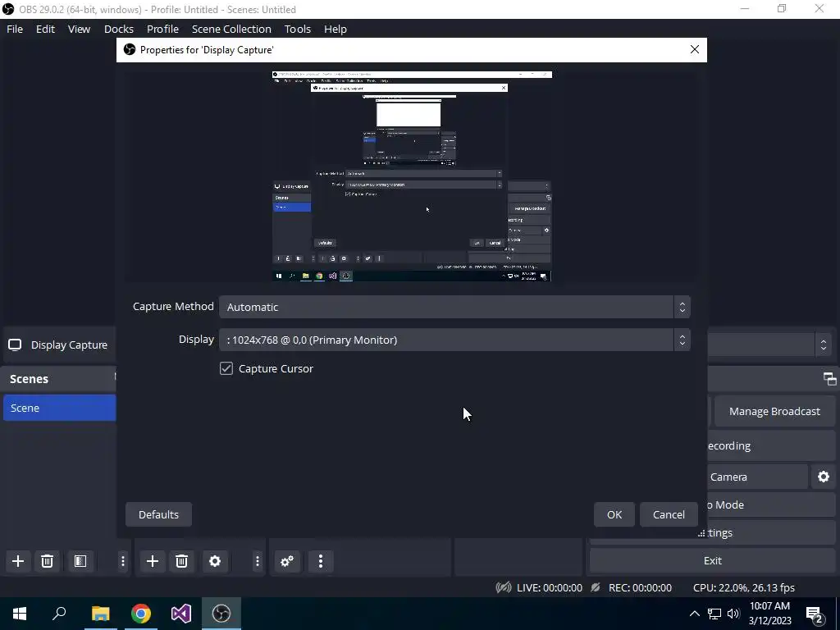This screenshot has height=630, width=840.
Task: Open the Scene Collection menu
Action: (231, 29)
